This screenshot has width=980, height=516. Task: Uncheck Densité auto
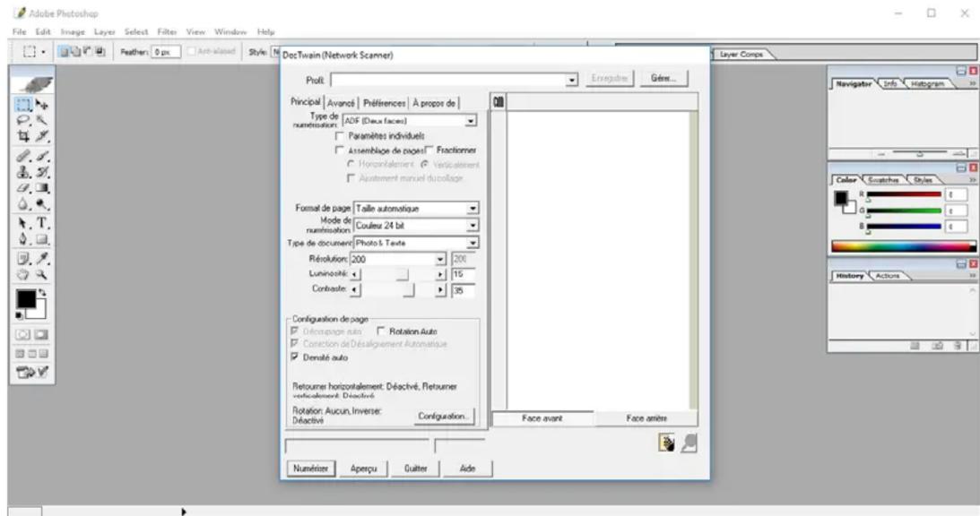point(294,357)
